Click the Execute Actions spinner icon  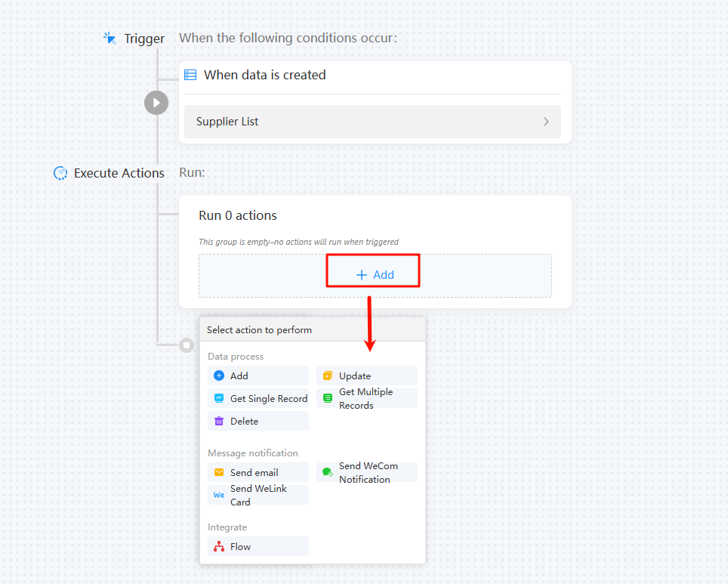pos(60,173)
